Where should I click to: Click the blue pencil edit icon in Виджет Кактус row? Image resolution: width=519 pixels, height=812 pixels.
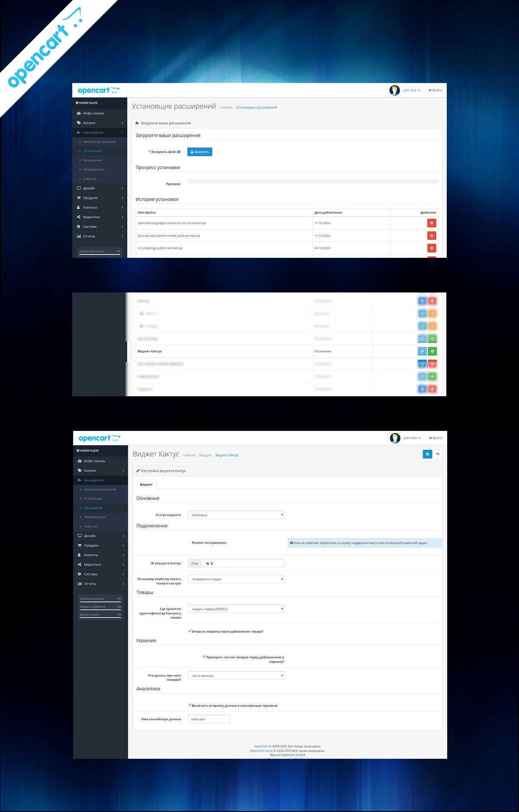[x=422, y=351]
